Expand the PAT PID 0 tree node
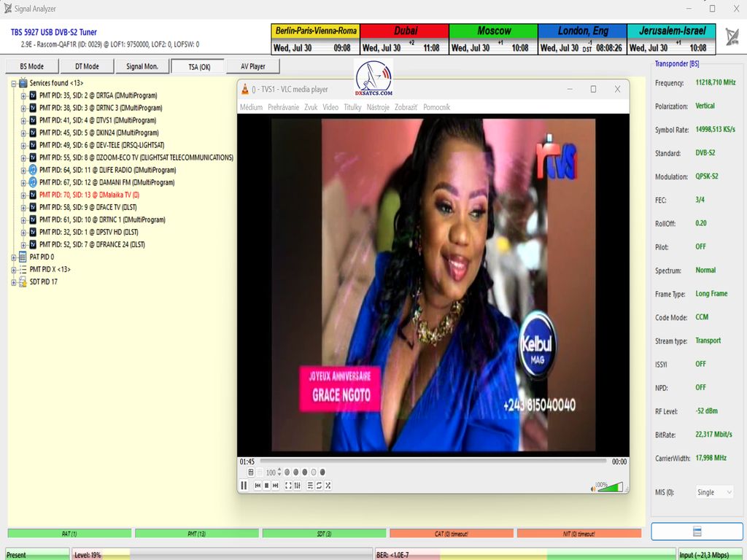This screenshot has width=747, height=560. [13, 257]
